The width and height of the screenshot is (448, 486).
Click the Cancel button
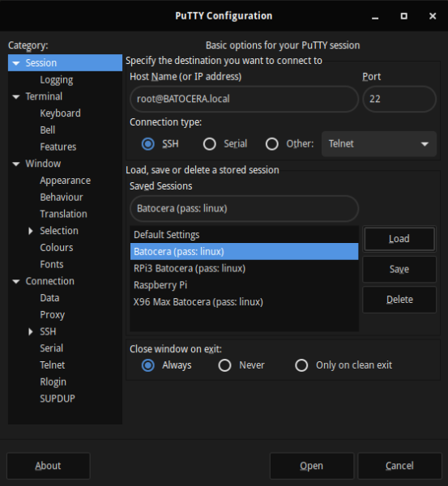point(399,466)
